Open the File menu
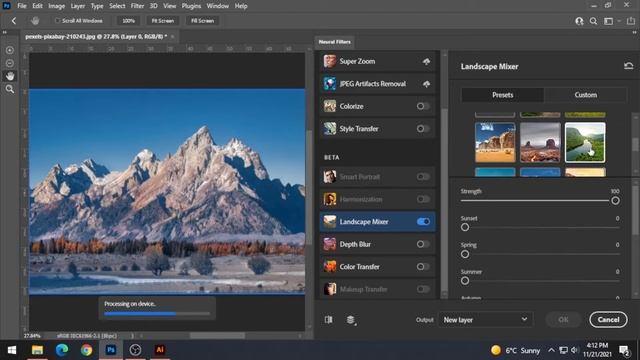Viewport: 640px width, 360px height. point(22,6)
